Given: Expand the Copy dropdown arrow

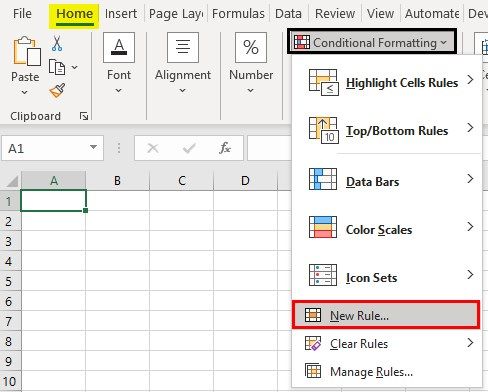Looking at the screenshot, I should (75, 67).
